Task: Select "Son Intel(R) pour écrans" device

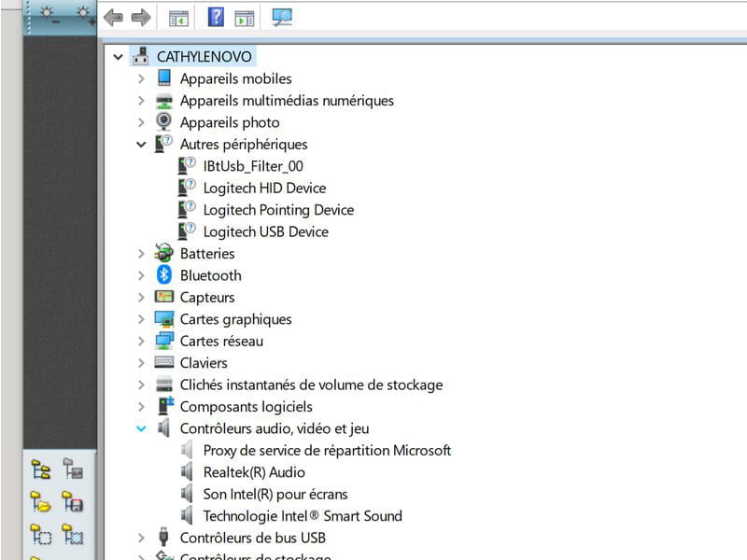Action: click(275, 495)
